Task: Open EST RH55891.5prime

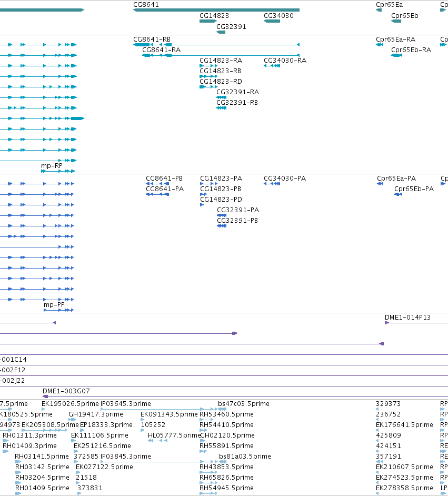Action: [203, 451]
